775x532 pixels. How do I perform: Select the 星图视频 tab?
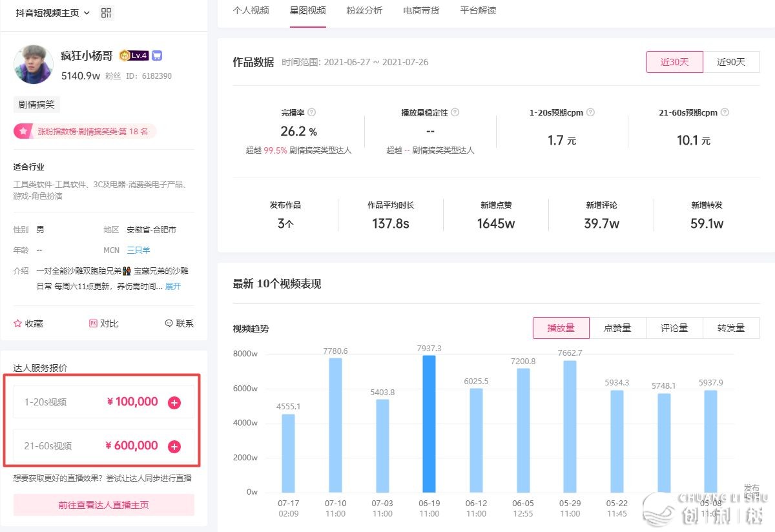[308, 10]
